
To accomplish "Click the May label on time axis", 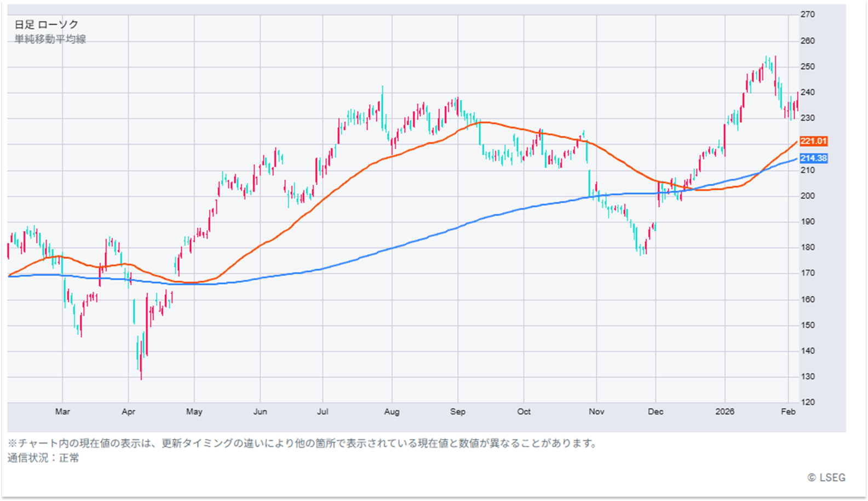I will click(194, 412).
